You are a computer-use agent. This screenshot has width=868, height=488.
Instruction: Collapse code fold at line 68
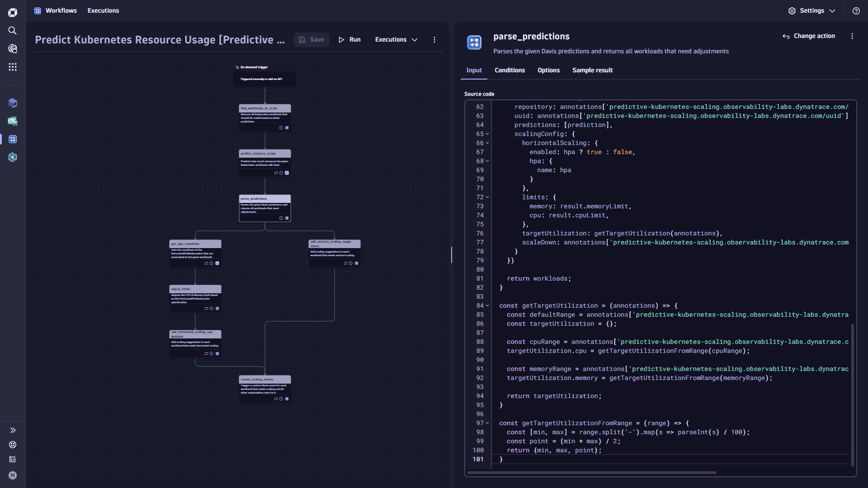click(x=487, y=161)
